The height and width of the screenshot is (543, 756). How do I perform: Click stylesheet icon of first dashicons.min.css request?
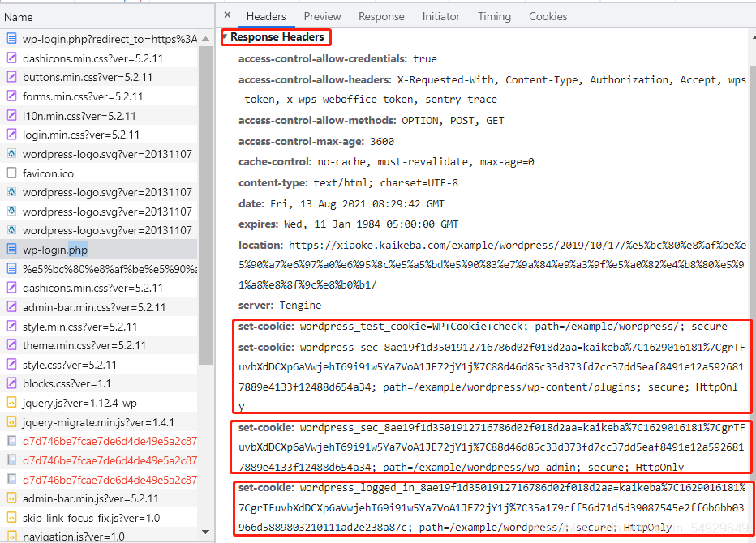coord(11,58)
